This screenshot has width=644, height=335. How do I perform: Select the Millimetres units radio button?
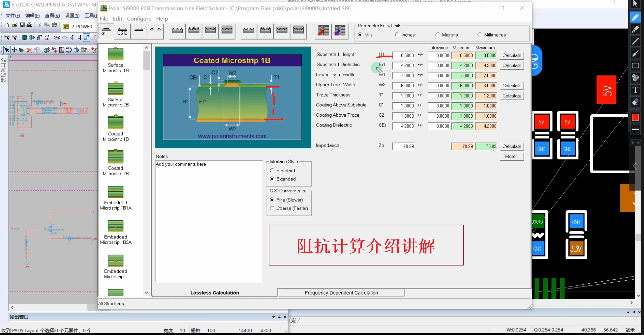point(480,35)
